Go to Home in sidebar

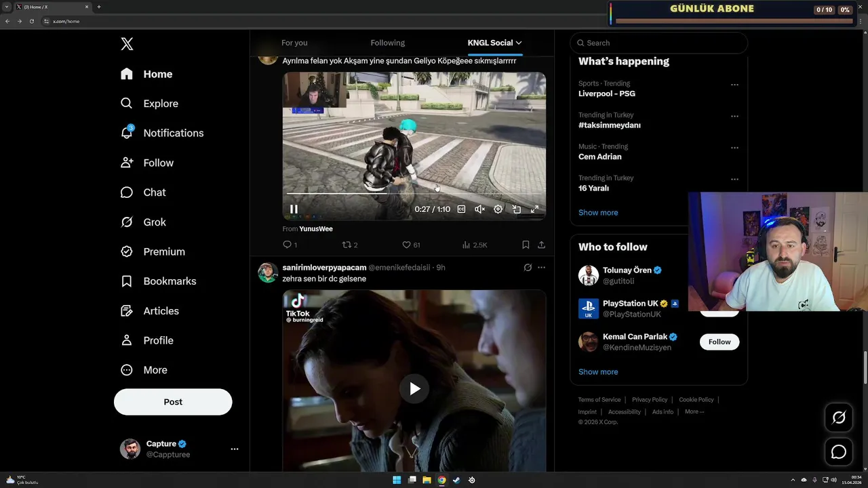coord(146,74)
